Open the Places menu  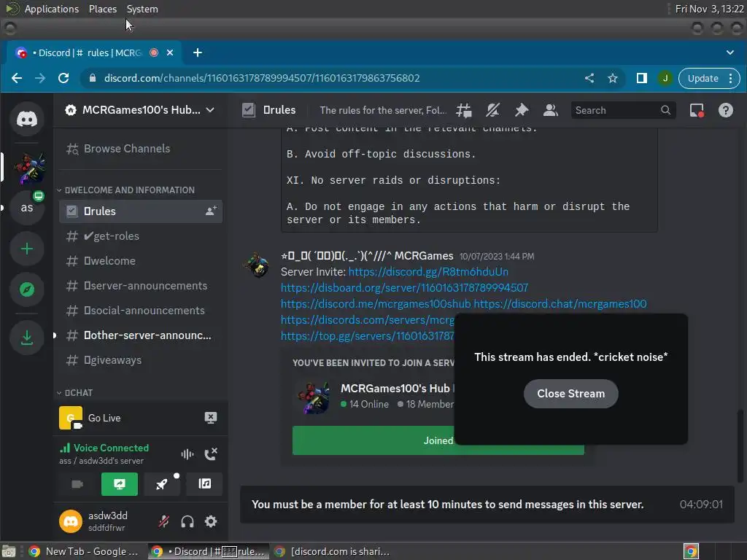pyautogui.click(x=102, y=9)
